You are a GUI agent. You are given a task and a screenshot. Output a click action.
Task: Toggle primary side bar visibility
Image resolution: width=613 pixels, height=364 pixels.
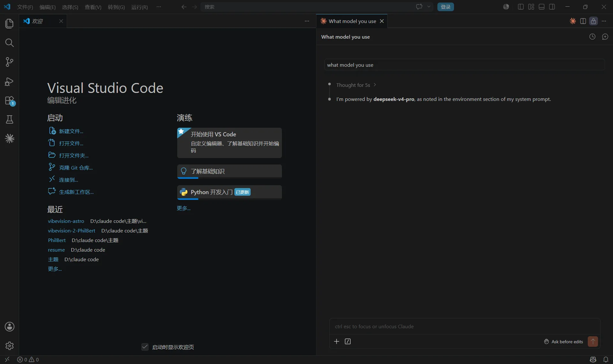point(521,7)
